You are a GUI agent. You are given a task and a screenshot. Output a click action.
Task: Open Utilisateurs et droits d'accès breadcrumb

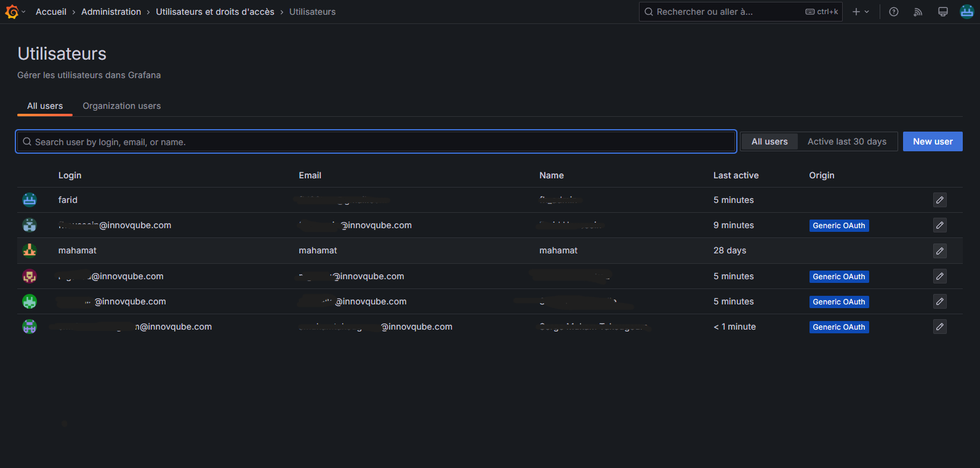click(215, 12)
